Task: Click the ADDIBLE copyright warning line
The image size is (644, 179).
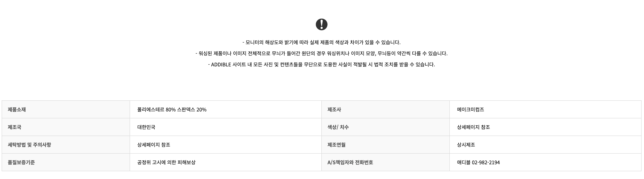Action: click(322, 64)
